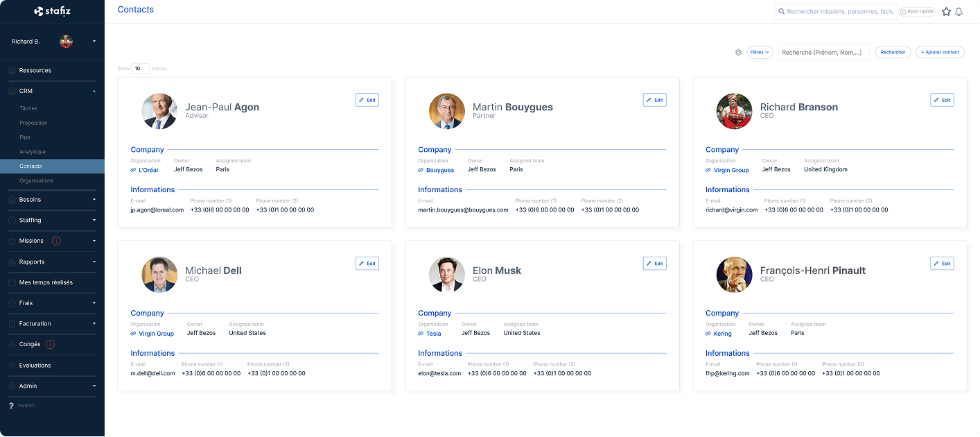Open Proposition in CRM submenu
The width and height of the screenshot is (980, 437).
[33, 123]
